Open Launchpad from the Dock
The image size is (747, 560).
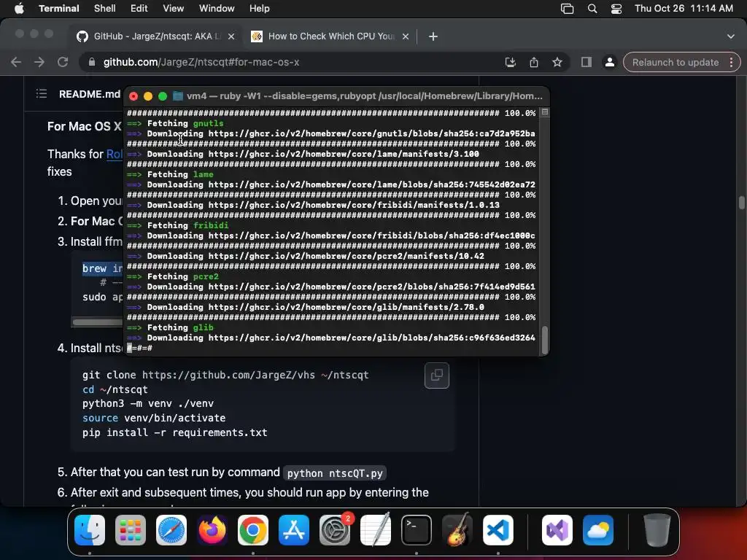(x=131, y=530)
